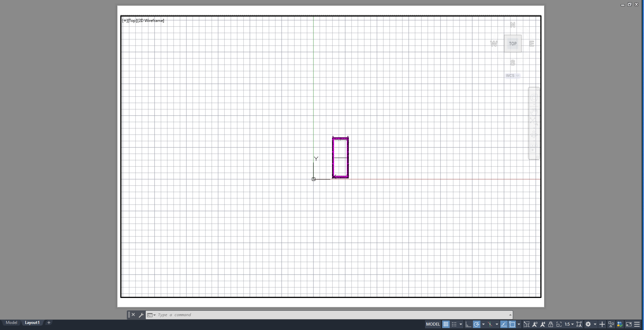Toggle polar tracking mode

tap(476, 324)
